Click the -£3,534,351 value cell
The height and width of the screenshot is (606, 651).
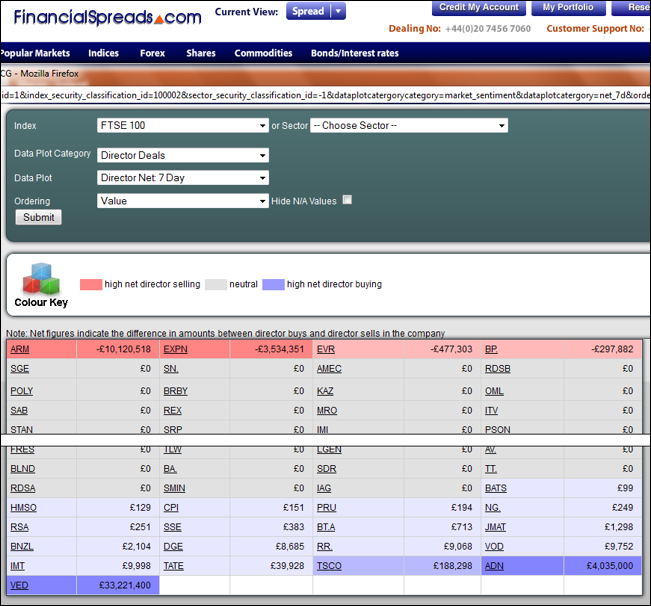pos(271,349)
